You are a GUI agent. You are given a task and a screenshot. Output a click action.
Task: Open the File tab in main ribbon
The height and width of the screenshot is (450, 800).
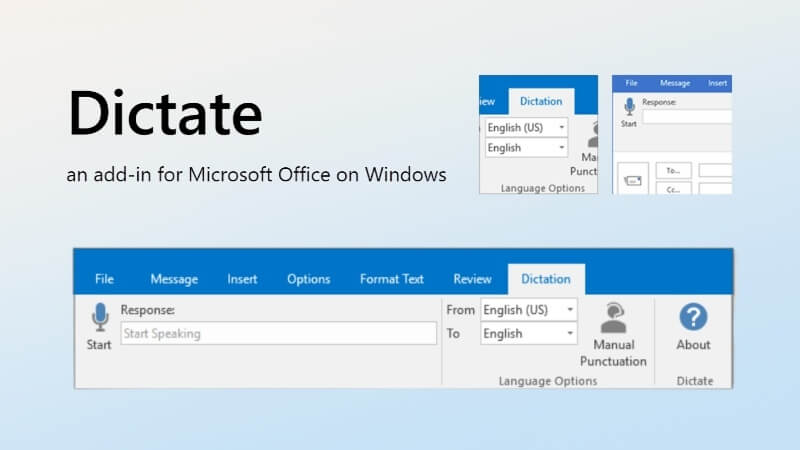coord(104,279)
